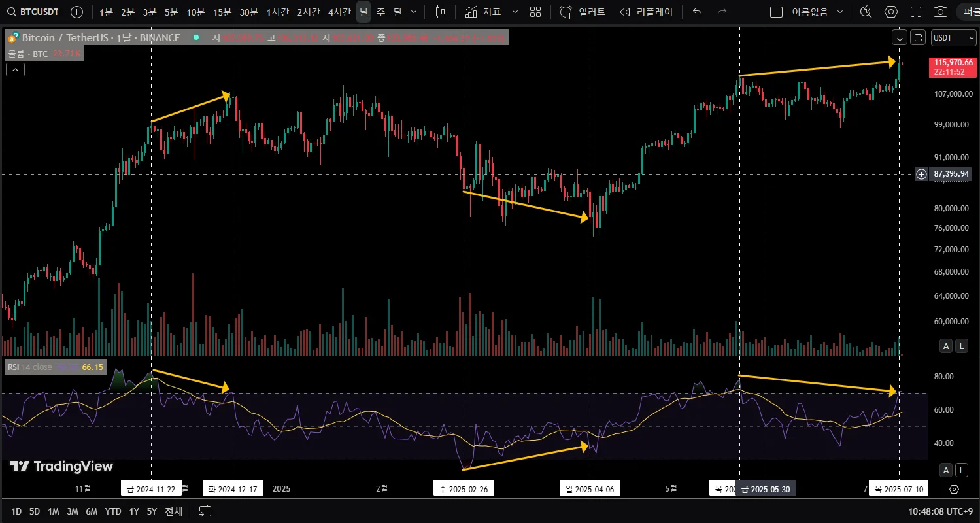
Task: Click the undo arrow
Action: click(x=698, y=12)
